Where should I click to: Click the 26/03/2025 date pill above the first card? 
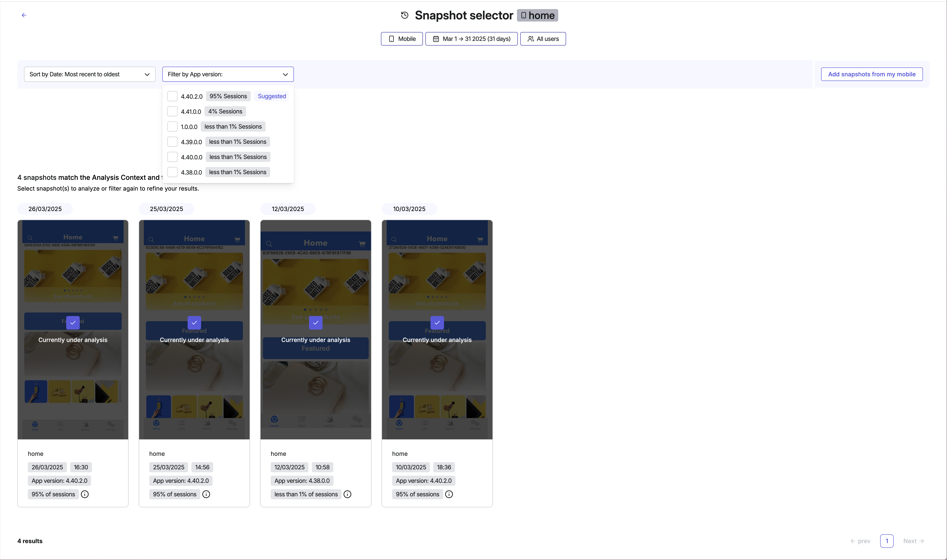pos(45,209)
